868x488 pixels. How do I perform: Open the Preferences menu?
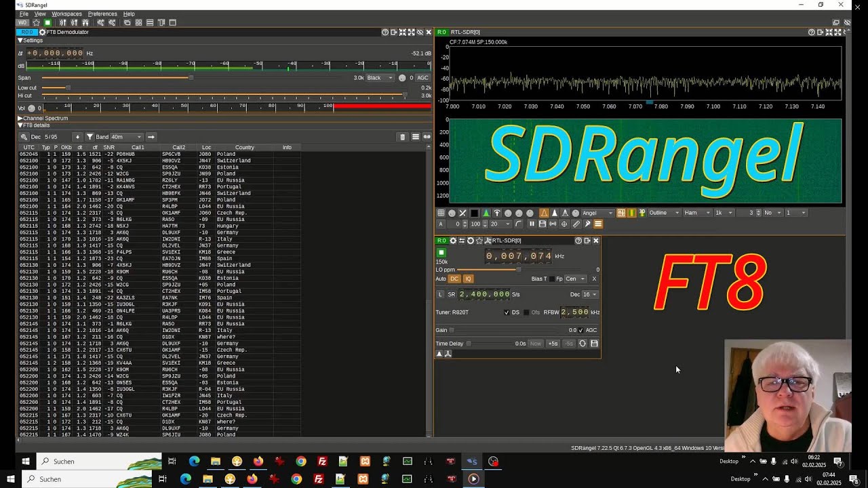point(102,14)
